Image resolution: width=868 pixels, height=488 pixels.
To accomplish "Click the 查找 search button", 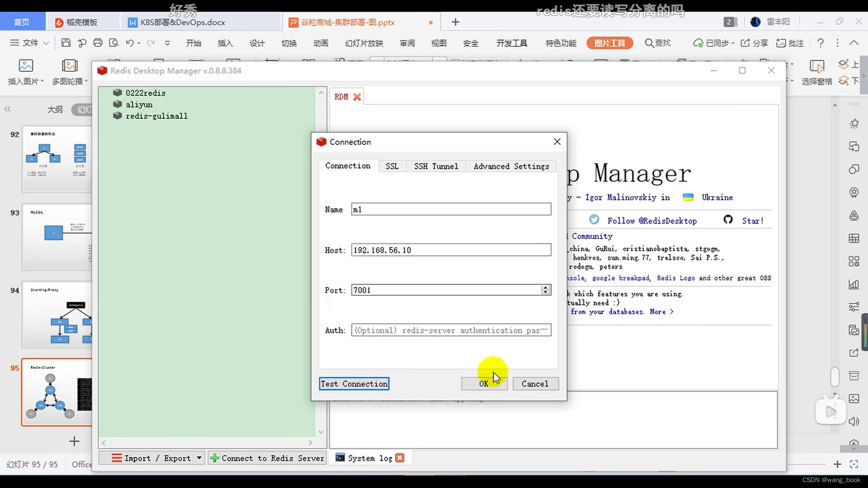I will 658,43.
